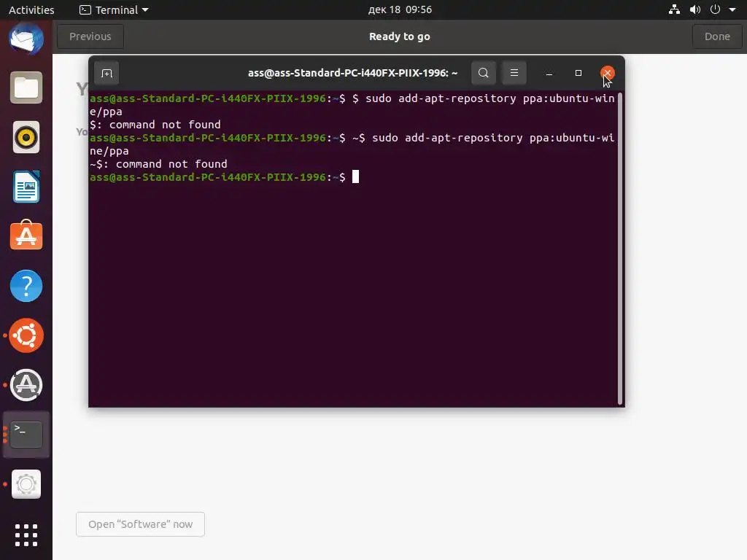Image resolution: width=747 pixels, height=560 pixels.
Task: Expand the system menu arrow
Action: pyautogui.click(x=732, y=9)
